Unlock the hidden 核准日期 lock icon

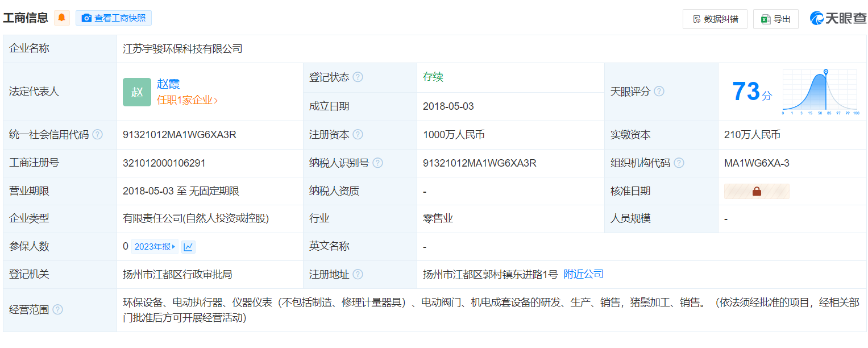point(757,192)
